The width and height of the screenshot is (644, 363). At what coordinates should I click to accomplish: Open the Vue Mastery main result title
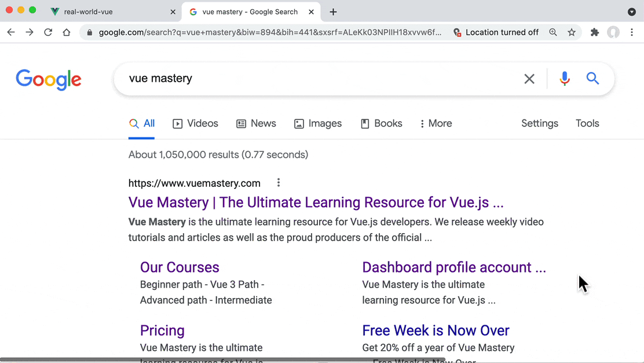tap(316, 202)
